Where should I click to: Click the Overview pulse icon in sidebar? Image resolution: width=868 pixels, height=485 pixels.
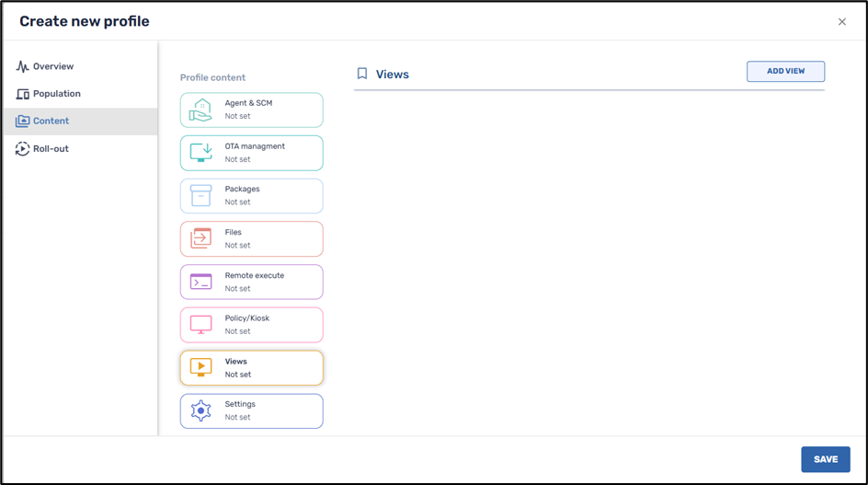pyautogui.click(x=22, y=66)
